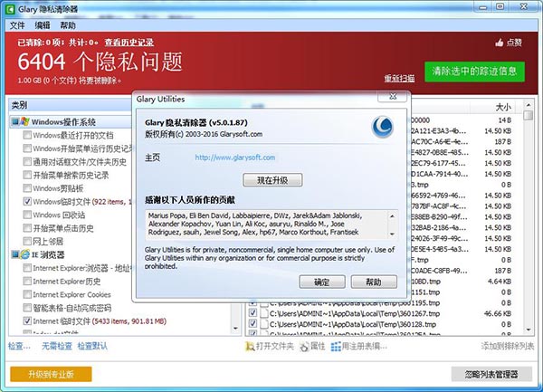Screen dimensions: 543x392
Task: Click green 清除选中的踪迹信息 button
Action: [474, 72]
